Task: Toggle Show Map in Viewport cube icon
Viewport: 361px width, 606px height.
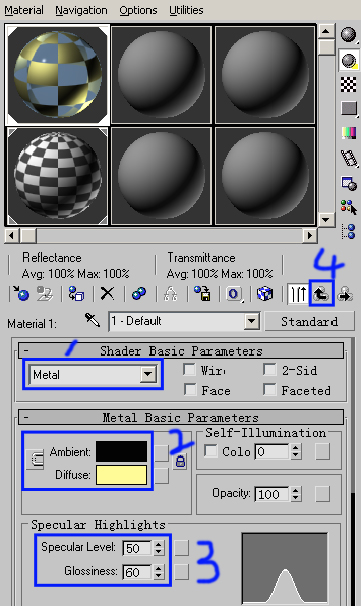Action: point(265,294)
